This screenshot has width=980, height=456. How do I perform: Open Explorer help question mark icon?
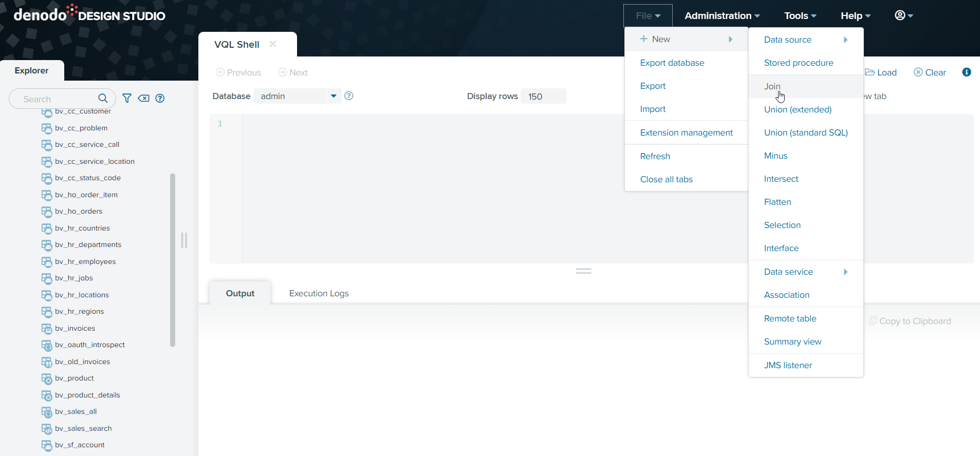click(160, 98)
